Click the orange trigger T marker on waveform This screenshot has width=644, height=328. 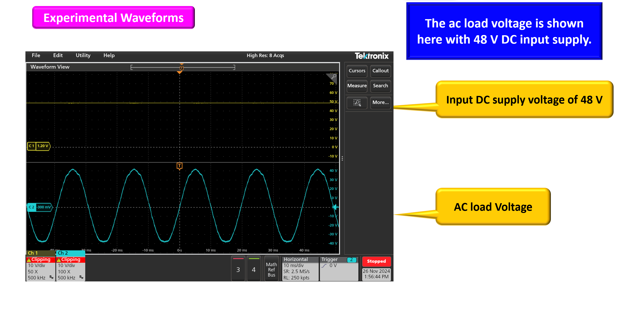tap(180, 166)
